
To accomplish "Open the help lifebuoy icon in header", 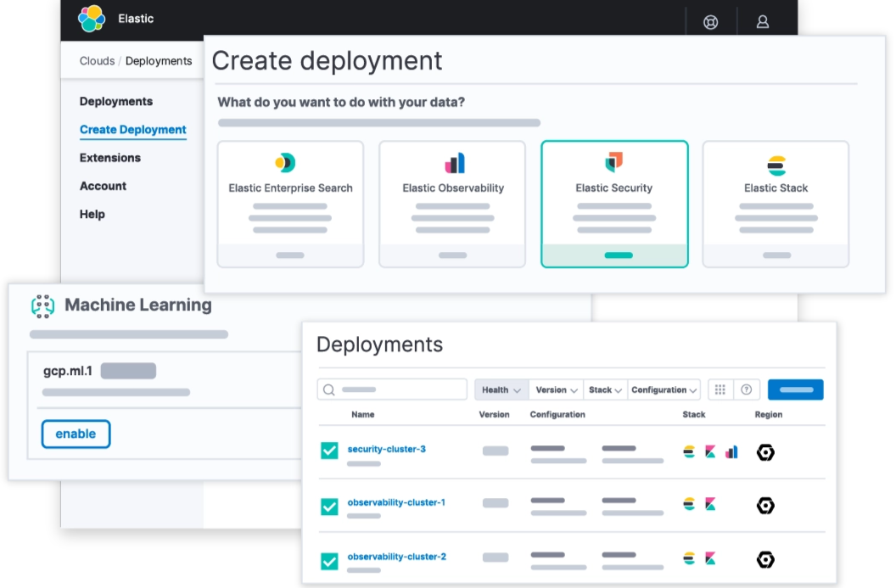I will coord(710,22).
